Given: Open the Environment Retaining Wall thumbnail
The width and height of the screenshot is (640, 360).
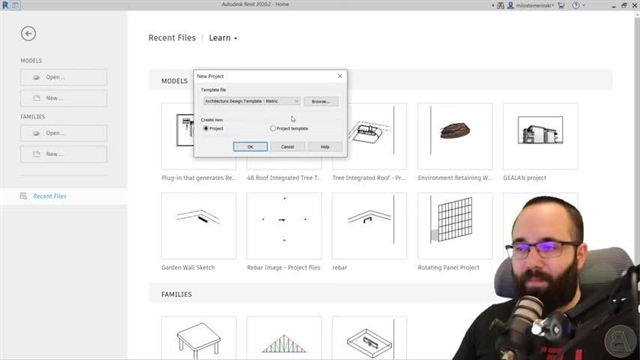Looking at the screenshot, I should [455, 136].
